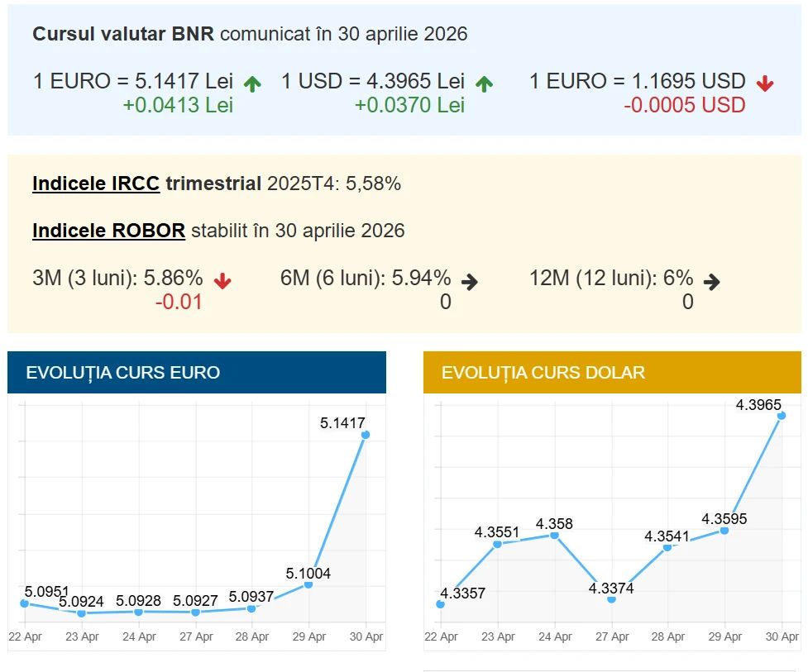The height and width of the screenshot is (672, 808).
Task: Select the 5.1417 point on euro chart
Action: (x=365, y=435)
